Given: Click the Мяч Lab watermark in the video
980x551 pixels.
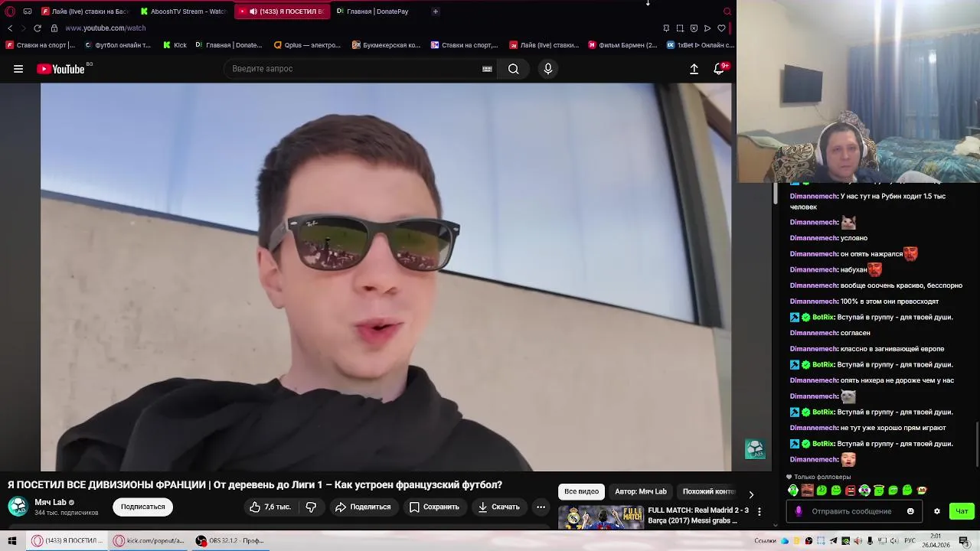Looking at the screenshot, I should 755,449.
